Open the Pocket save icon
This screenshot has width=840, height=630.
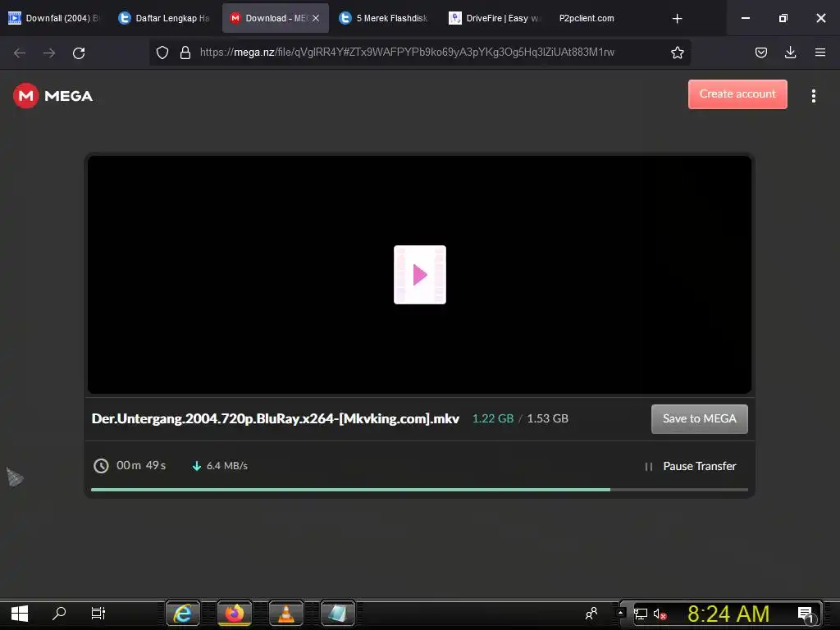click(x=760, y=52)
